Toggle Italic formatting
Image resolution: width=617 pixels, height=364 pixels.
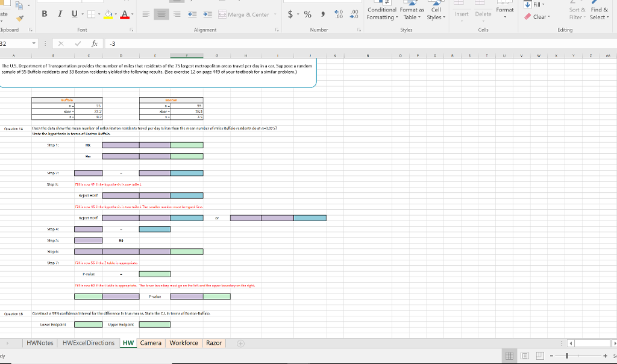tap(61, 14)
